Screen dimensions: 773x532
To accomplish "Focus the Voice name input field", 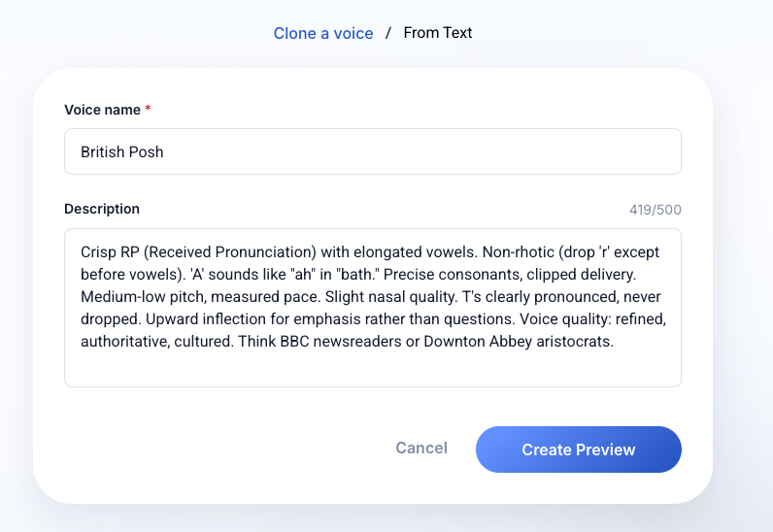I will tap(373, 151).
